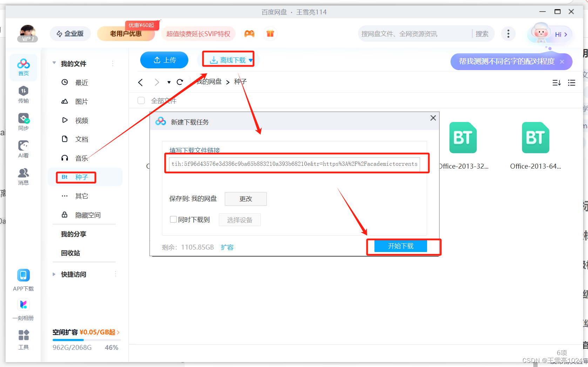Click the 种子 breadcrumb
Viewport: 588px width, 367px height.
(241, 82)
